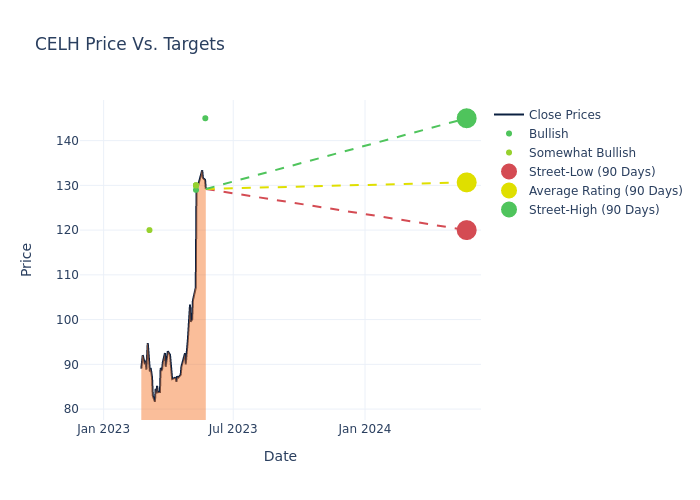Viewport: 700px width, 500px height.
Task: Click the red Street-Low endpoint marker
Action: coord(466,230)
